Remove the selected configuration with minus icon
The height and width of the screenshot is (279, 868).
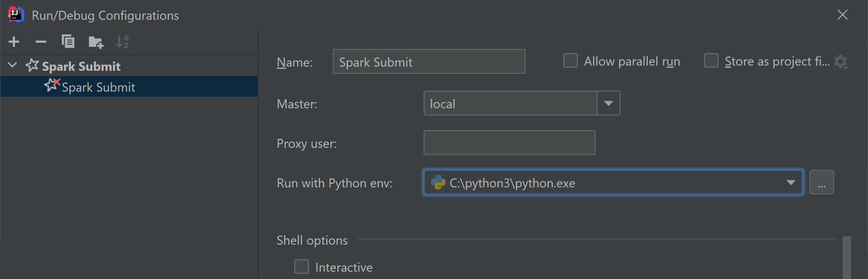point(41,42)
